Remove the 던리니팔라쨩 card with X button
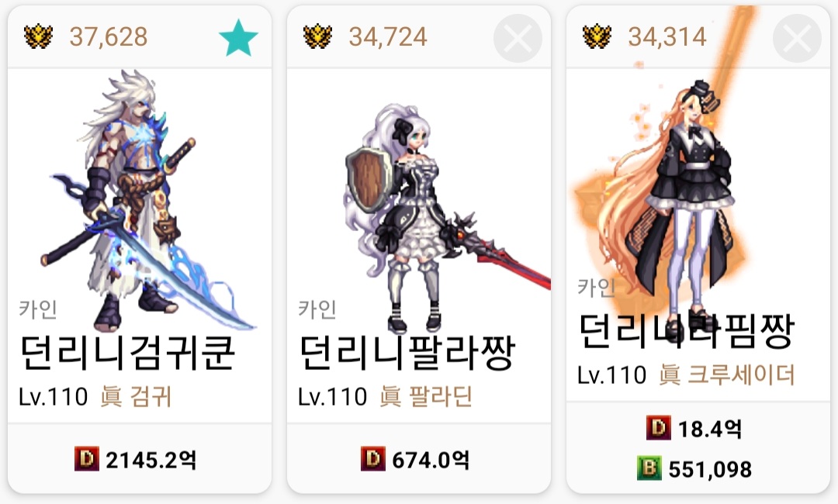 tap(518, 39)
